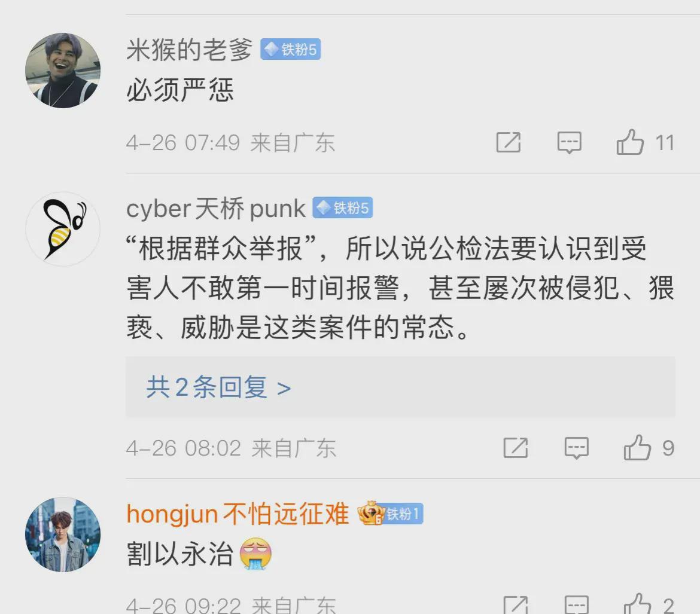Tap repost icon on hongjun comment

click(516, 604)
